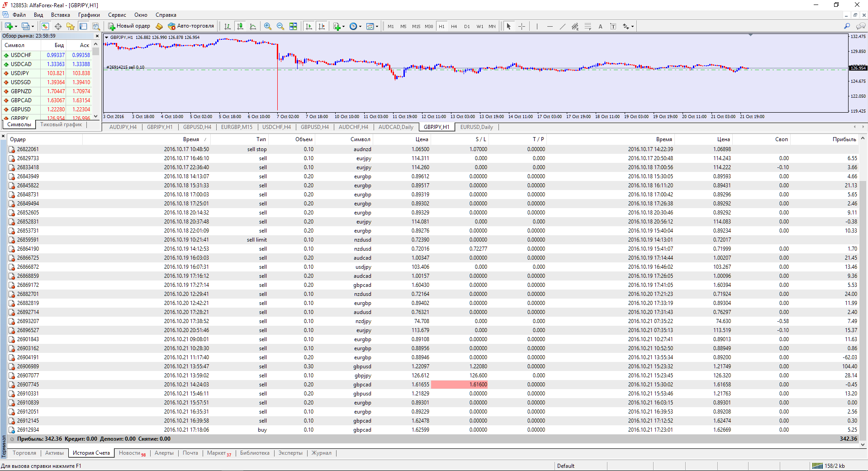Screen dimensions: 868x471
Task: Close the Terminal panel
Action: (x=3, y=136)
